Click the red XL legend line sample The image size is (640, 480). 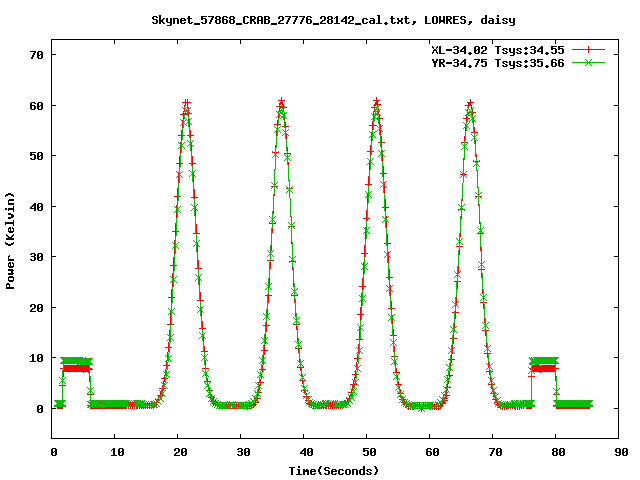click(588, 50)
